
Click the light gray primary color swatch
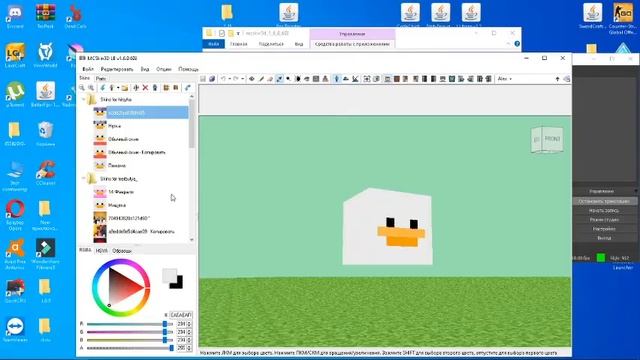(x=168, y=275)
